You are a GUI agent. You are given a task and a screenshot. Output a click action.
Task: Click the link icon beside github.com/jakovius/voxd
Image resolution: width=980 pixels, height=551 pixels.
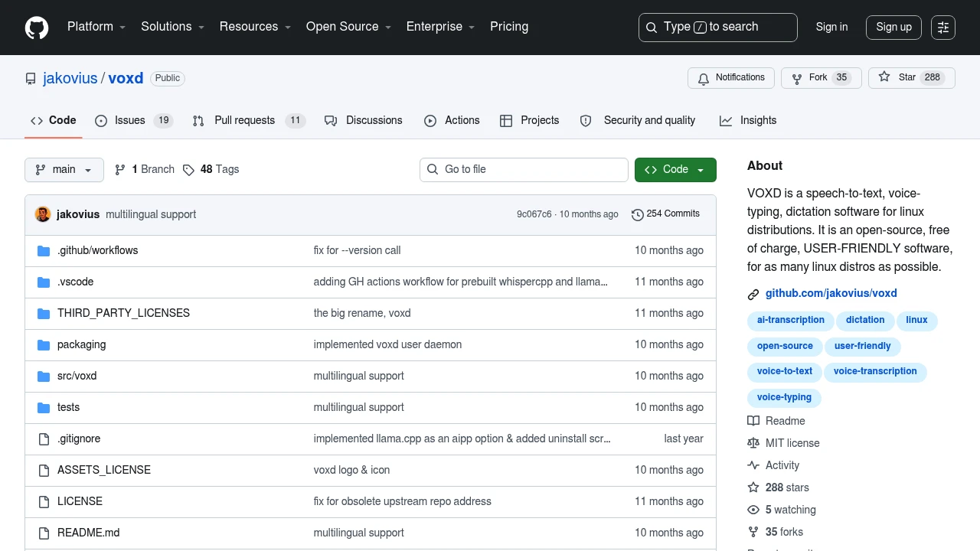pyautogui.click(x=753, y=294)
